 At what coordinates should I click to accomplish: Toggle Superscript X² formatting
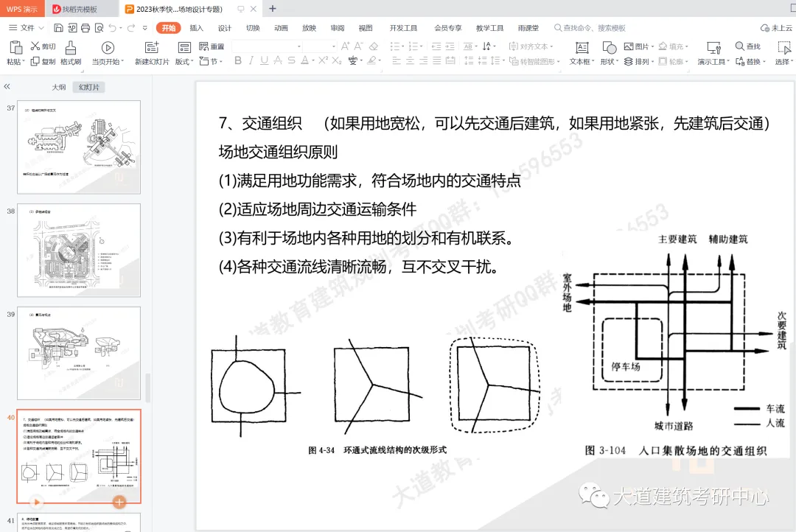323,60
